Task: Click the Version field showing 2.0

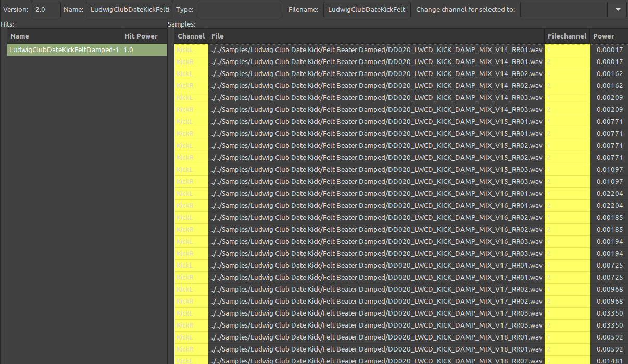Action: pyautogui.click(x=46, y=9)
